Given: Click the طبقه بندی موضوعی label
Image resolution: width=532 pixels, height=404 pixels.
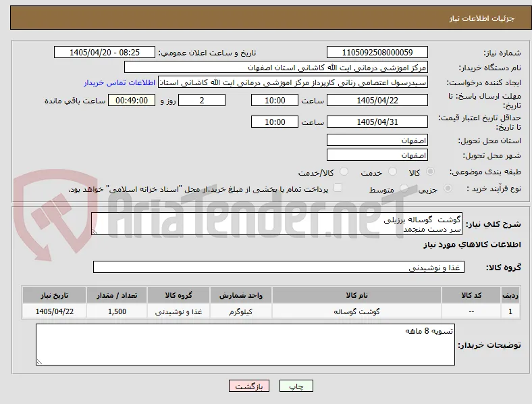Looking at the screenshot, I should (485, 172).
